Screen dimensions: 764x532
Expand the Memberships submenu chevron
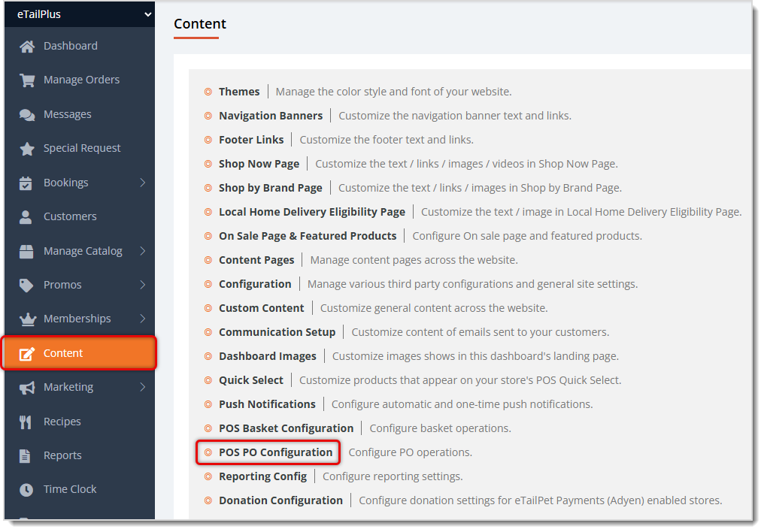click(x=142, y=319)
